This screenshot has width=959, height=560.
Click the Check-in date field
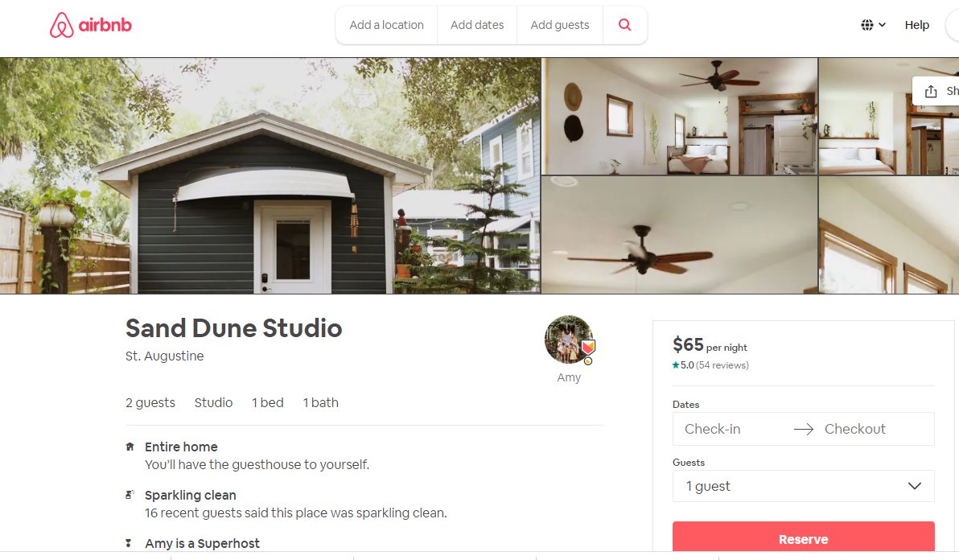click(713, 429)
